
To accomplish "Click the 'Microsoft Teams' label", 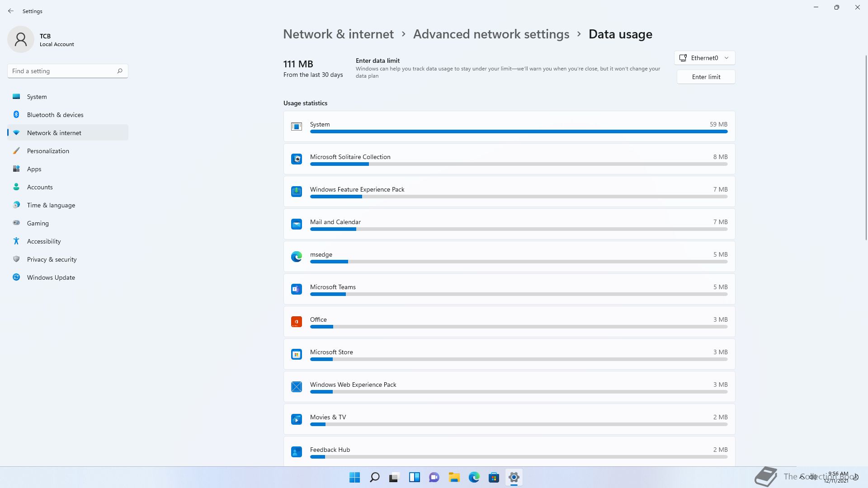I will [333, 287].
